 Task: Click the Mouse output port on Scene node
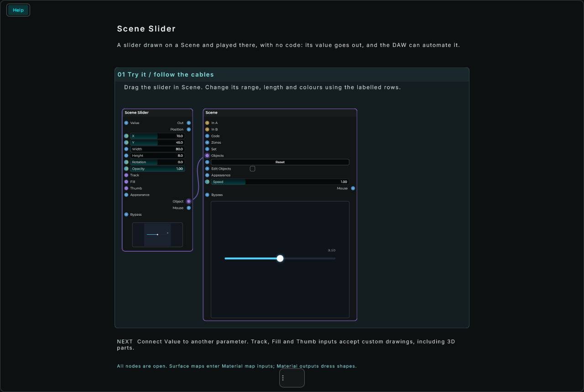(x=353, y=188)
